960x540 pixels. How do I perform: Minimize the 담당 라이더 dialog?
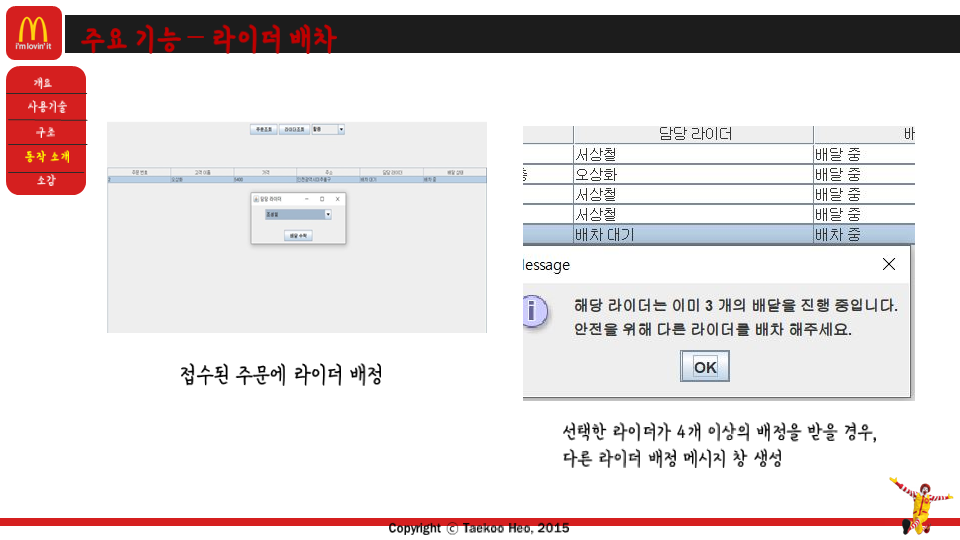(307, 199)
